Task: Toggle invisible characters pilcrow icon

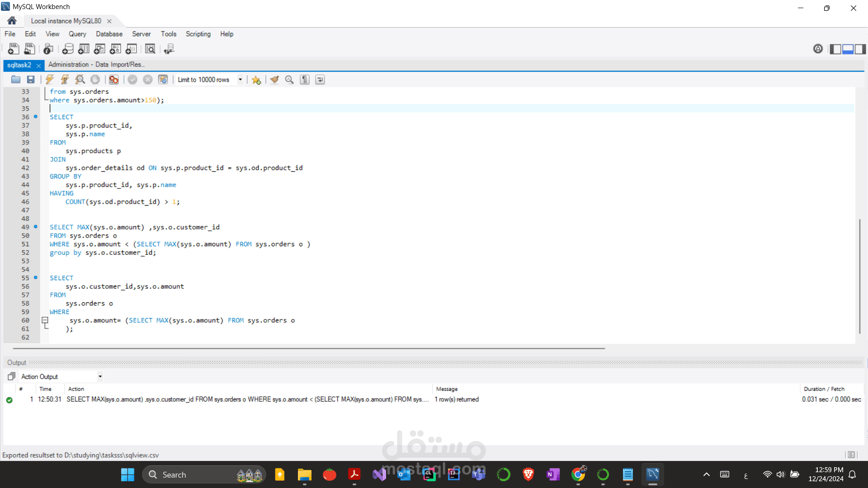Action: 305,80
